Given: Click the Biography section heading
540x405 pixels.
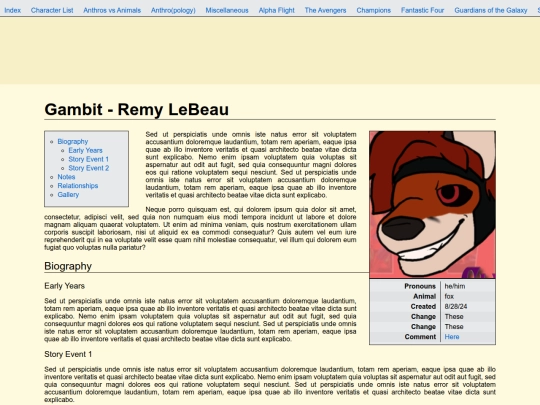Looking at the screenshot, I should coord(68,266).
